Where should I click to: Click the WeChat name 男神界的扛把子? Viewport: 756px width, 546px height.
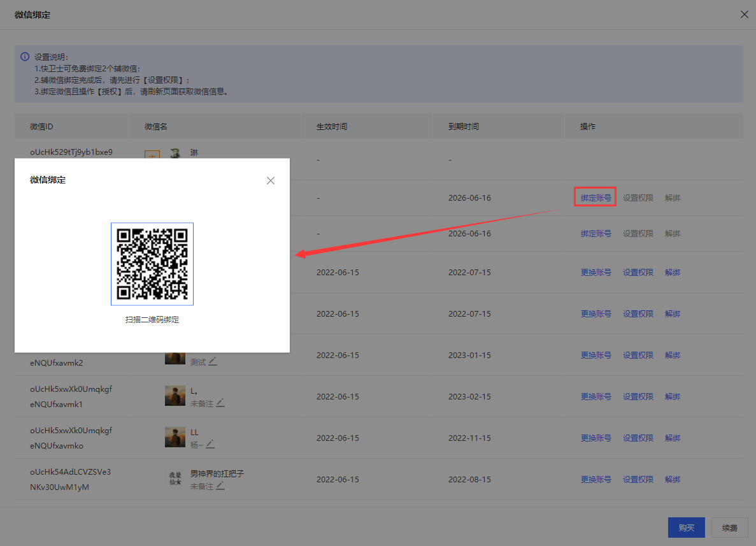pos(217,473)
